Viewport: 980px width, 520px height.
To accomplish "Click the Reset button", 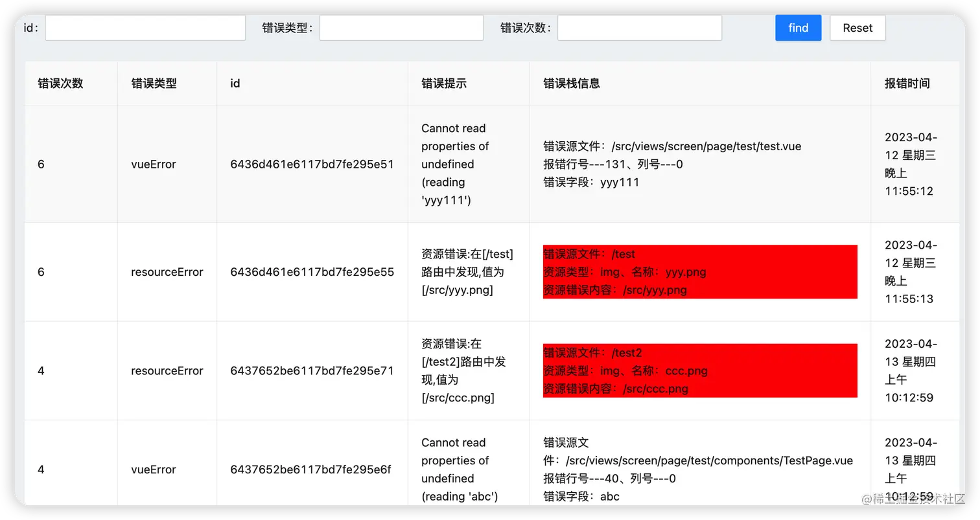I will click(x=857, y=28).
